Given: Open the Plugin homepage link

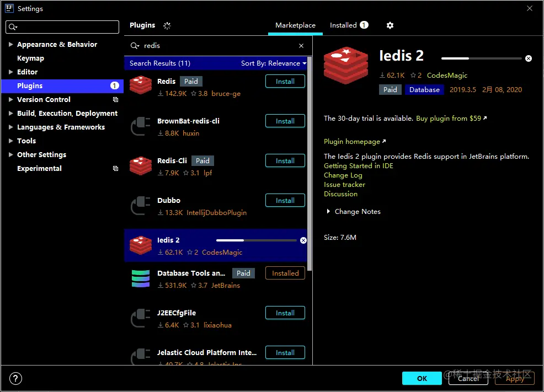Looking at the screenshot, I should (355, 141).
